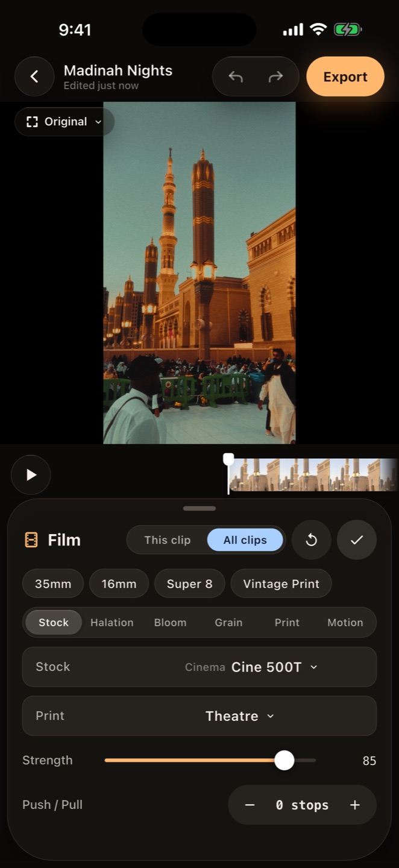
Task: Tap the cellular signal bars
Action: click(293, 30)
